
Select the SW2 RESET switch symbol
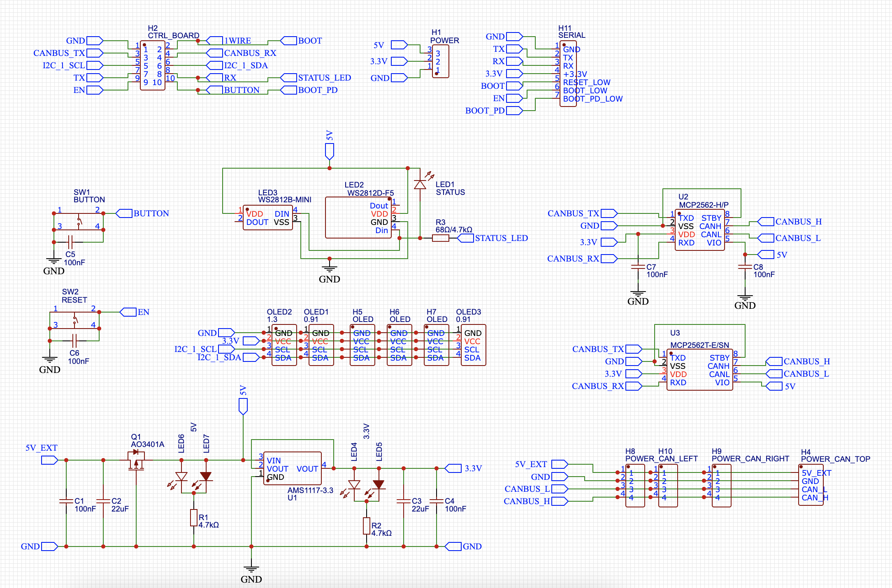point(74,320)
